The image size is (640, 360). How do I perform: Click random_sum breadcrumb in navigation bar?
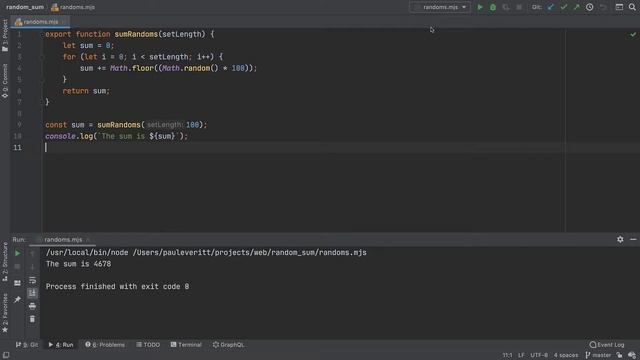25,7
